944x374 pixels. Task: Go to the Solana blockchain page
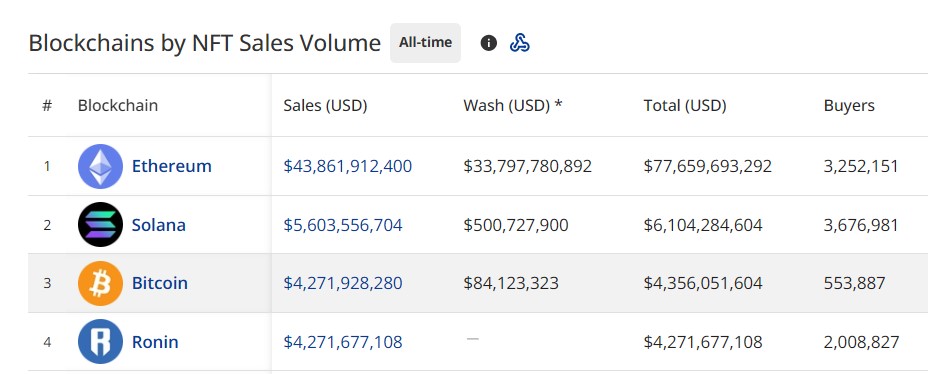point(159,225)
